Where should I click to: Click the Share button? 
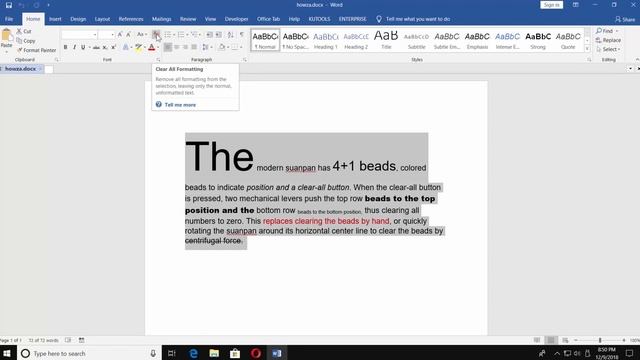click(625, 19)
